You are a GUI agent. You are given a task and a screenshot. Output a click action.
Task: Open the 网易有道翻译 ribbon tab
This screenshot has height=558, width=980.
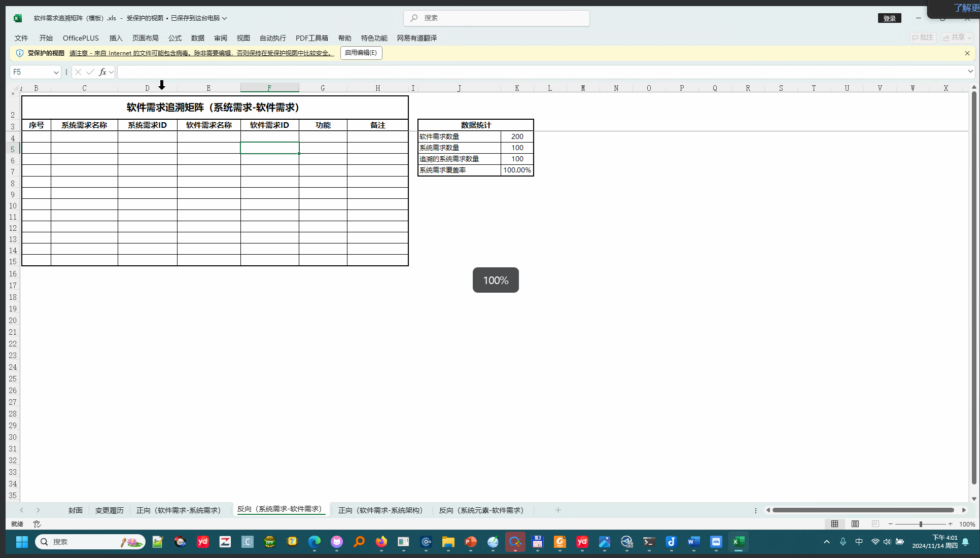point(417,38)
